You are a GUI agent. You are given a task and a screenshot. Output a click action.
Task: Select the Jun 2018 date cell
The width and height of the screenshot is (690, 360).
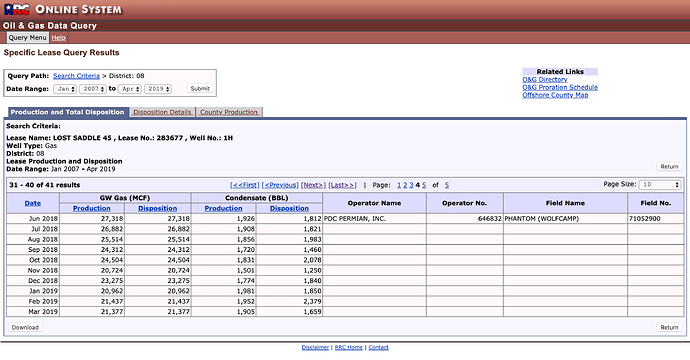pos(33,219)
